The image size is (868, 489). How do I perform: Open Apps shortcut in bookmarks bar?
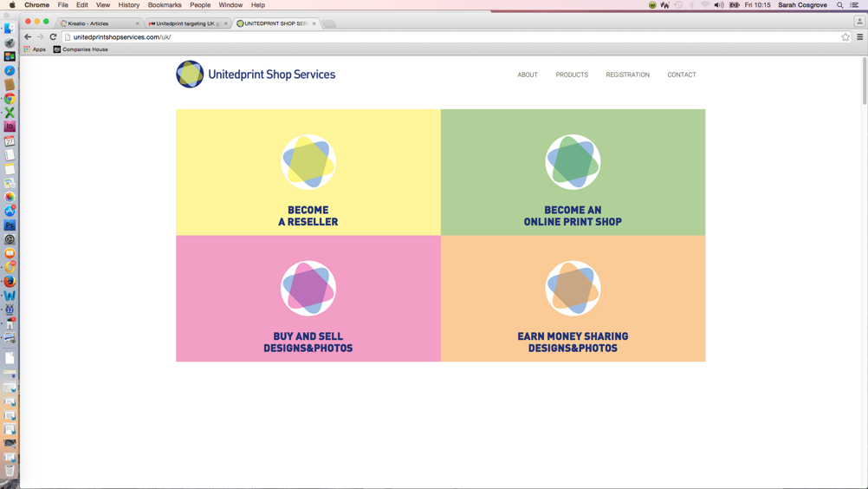[35, 49]
